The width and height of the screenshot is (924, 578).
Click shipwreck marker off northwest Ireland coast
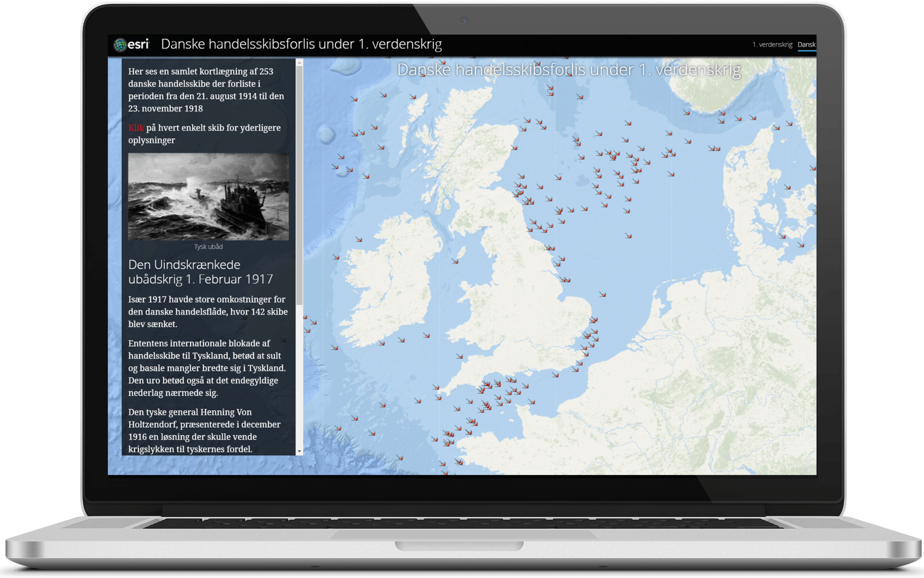(x=359, y=239)
